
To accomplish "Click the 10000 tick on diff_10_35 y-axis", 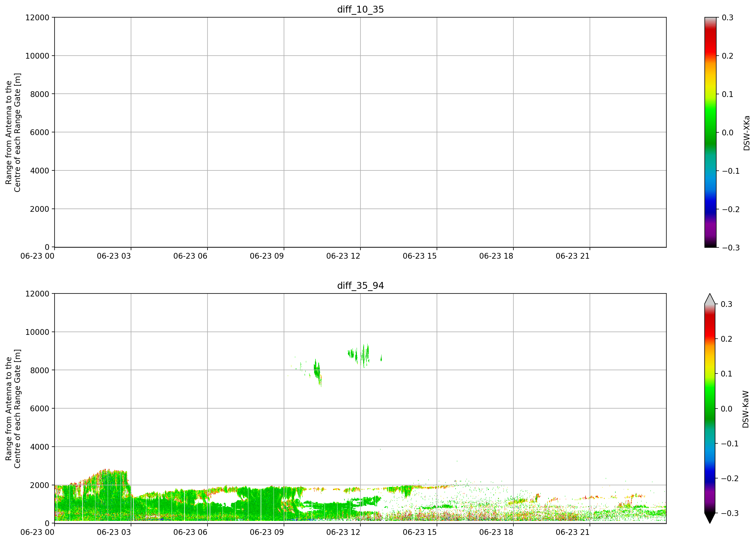I will [37, 56].
